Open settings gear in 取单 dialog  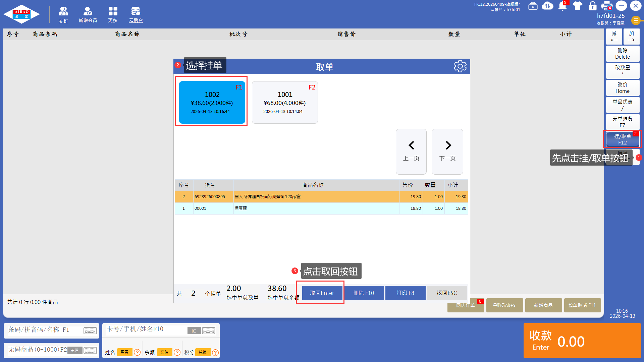coord(460,66)
